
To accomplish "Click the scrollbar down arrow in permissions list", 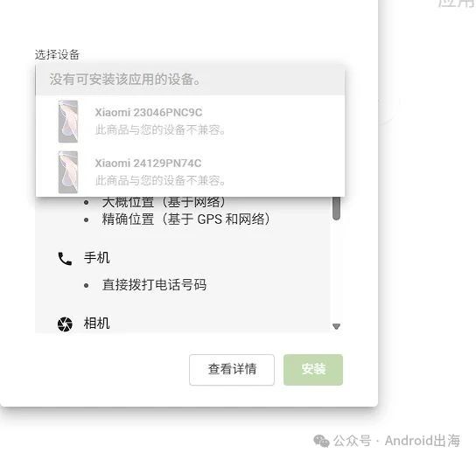I will [x=336, y=326].
